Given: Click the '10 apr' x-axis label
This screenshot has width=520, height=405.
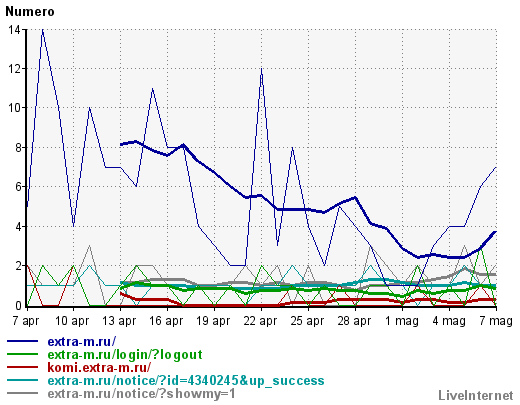Looking at the screenshot, I should click(x=72, y=321).
